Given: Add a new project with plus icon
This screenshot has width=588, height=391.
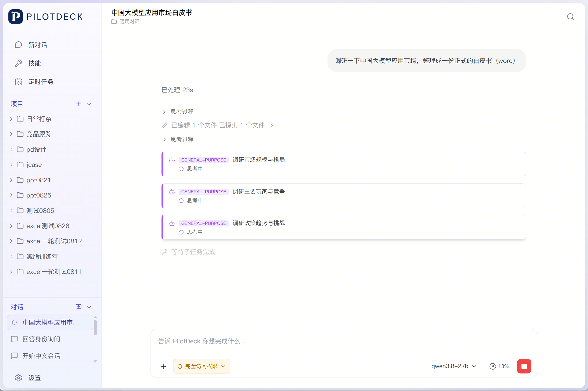Looking at the screenshot, I should click(x=79, y=104).
